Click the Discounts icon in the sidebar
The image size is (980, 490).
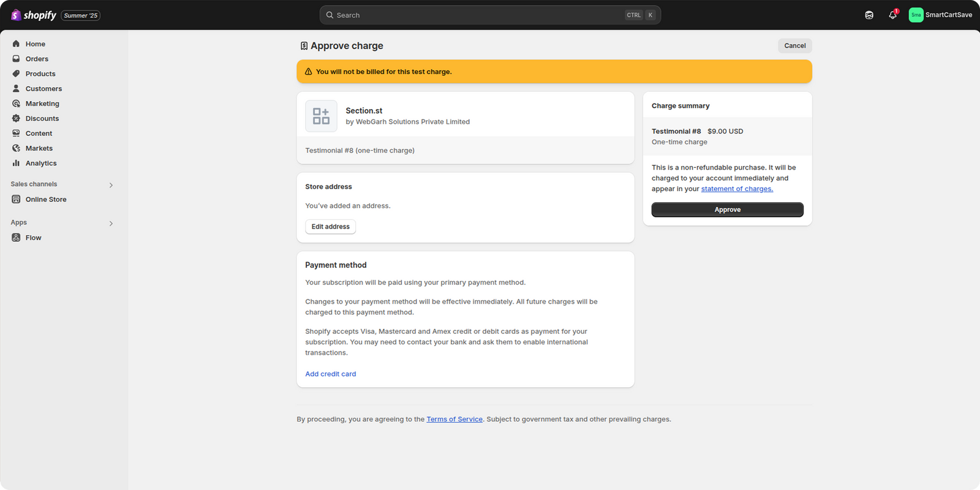click(x=16, y=118)
